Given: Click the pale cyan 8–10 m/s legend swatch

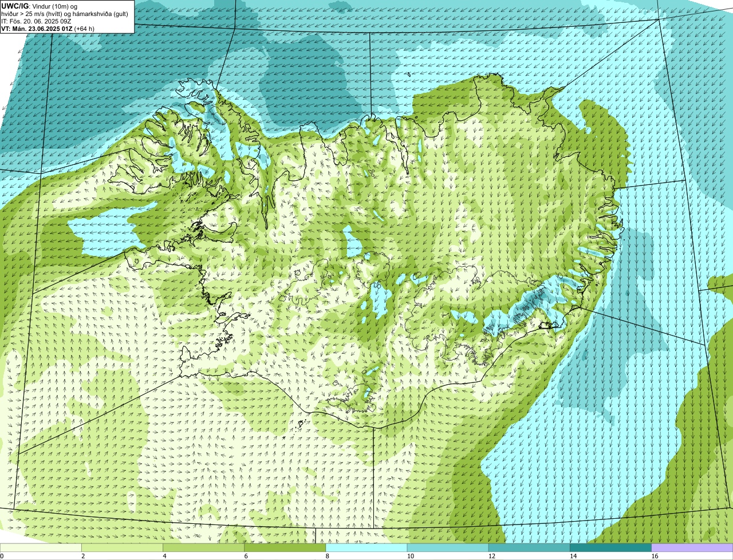Looking at the screenshot, I should point(366,547).
